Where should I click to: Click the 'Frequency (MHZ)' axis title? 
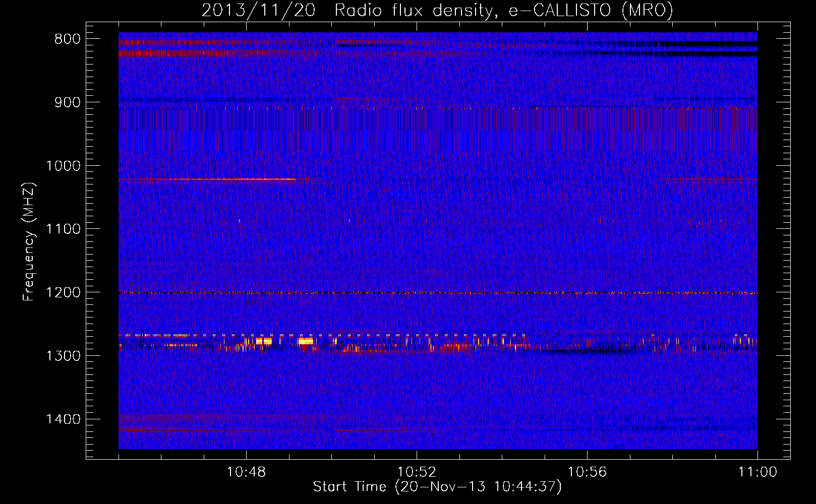click(x=29, y=242)
